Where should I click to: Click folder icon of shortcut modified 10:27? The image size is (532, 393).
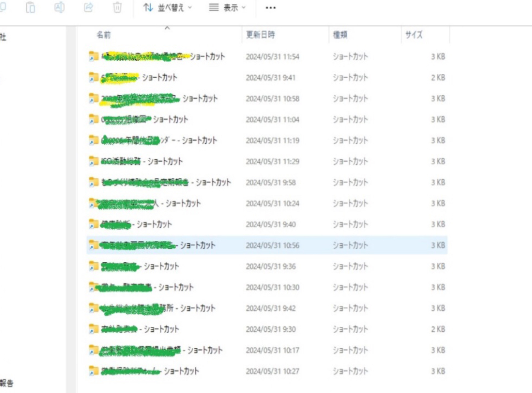[x=94, y=371]
